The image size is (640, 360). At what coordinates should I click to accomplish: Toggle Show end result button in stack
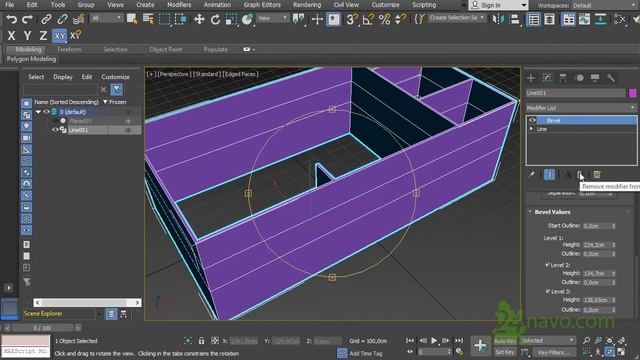549,175
